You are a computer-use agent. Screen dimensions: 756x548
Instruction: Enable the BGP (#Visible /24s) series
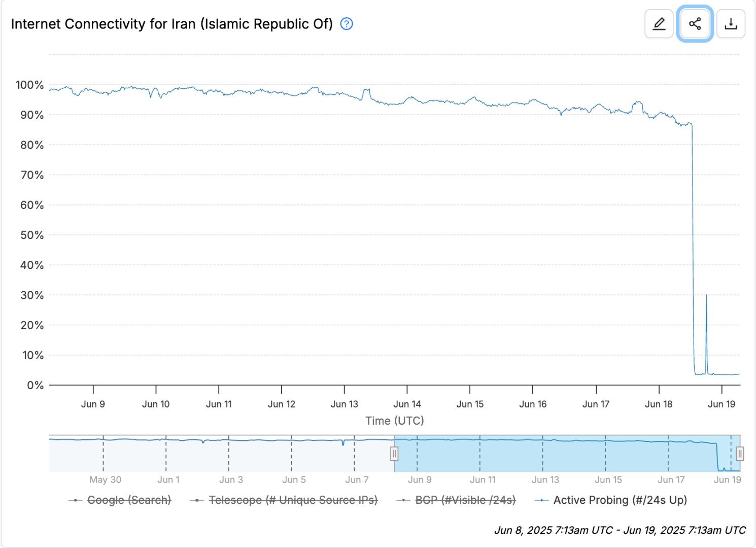(456, 500)
